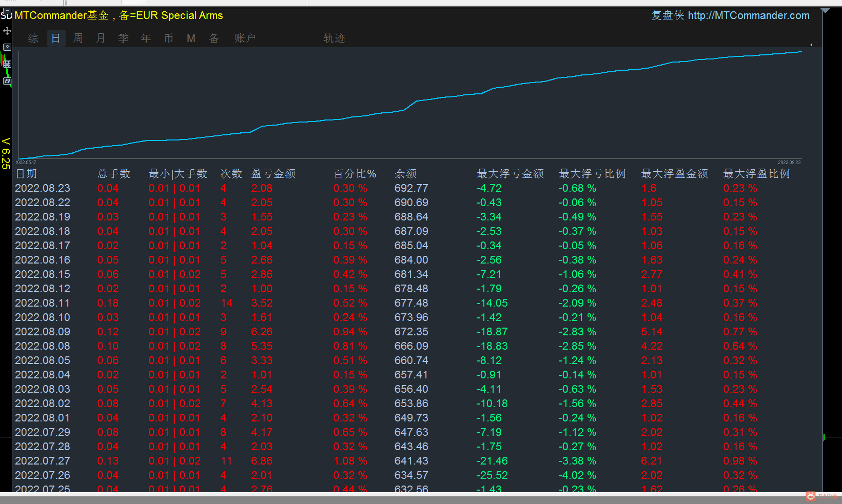Click the 最大浮盈金额 column header
842x504 pixels.
pos(674,174)
